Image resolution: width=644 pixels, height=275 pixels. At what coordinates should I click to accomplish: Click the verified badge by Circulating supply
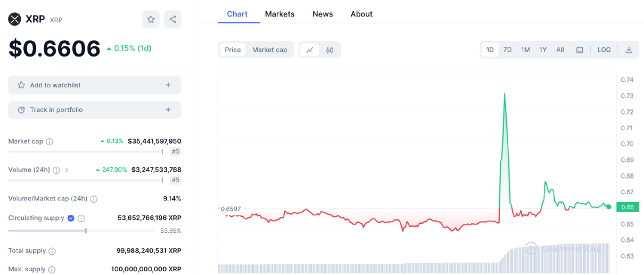(71, 218)
